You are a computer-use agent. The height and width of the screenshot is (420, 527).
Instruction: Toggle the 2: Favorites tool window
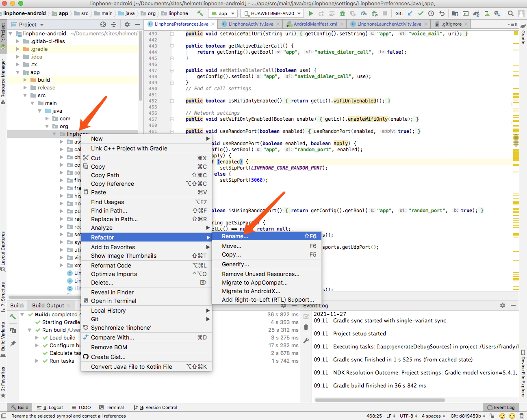(3, 382)
